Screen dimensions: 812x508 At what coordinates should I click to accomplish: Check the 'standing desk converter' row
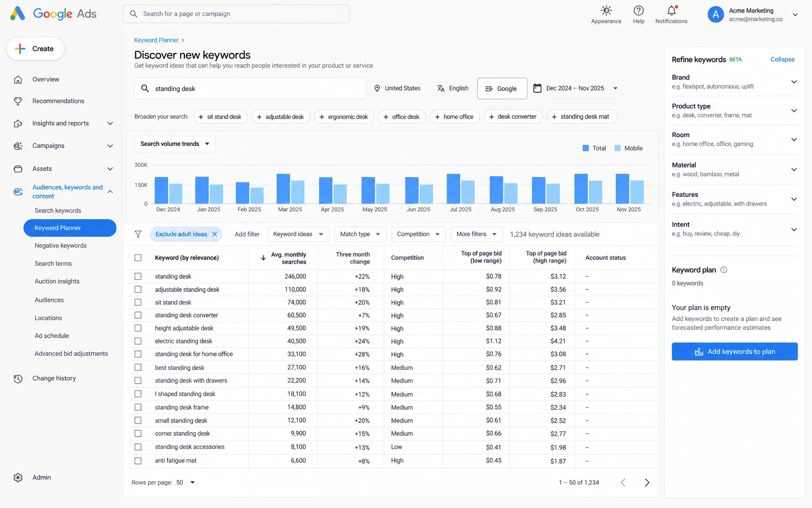click(138, 315)
